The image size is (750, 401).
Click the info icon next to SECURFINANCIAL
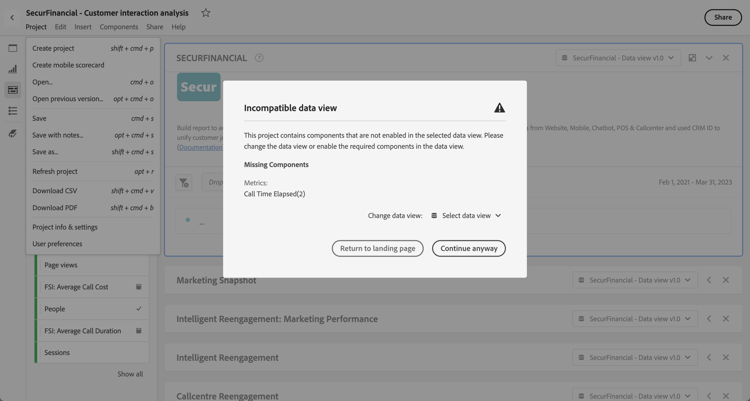pos(259,58)
